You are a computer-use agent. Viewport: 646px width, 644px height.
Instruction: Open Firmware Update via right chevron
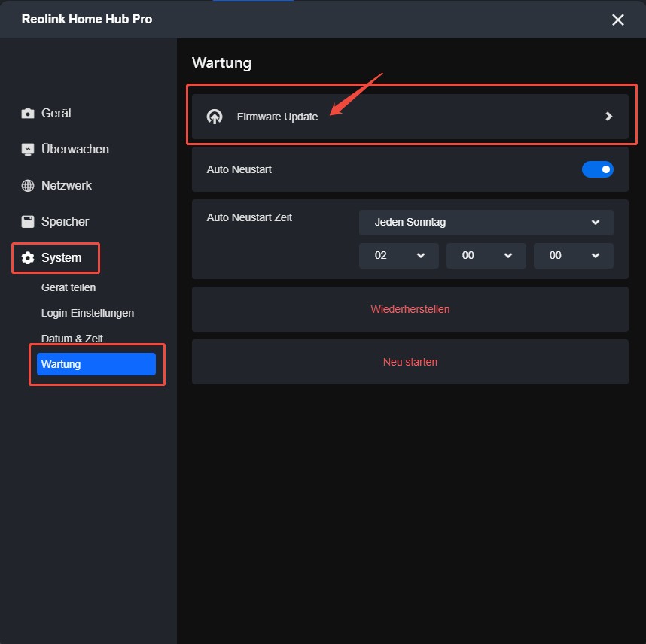[x=608, y=117]
